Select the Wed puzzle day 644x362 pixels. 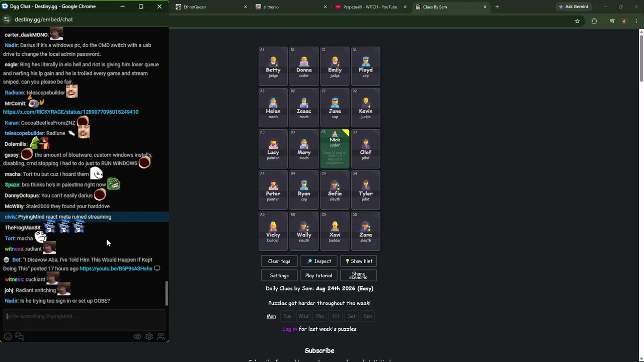[x=303, y=316]
